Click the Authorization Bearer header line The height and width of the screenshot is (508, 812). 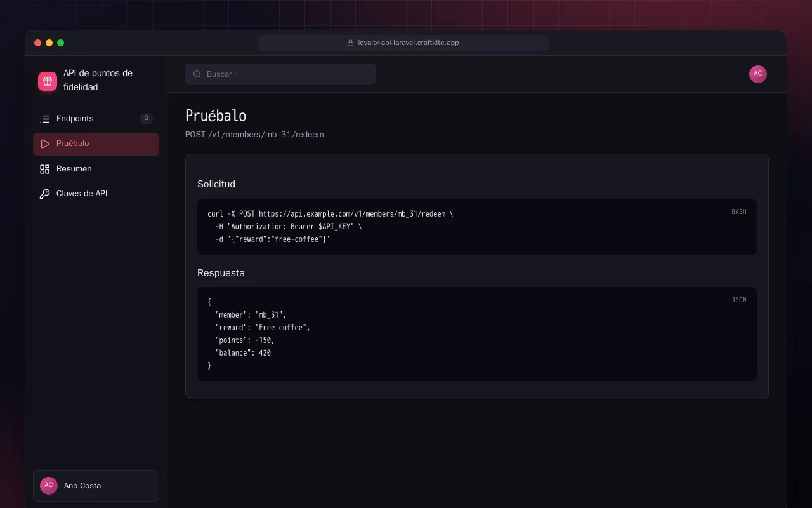tap(289, 227)
